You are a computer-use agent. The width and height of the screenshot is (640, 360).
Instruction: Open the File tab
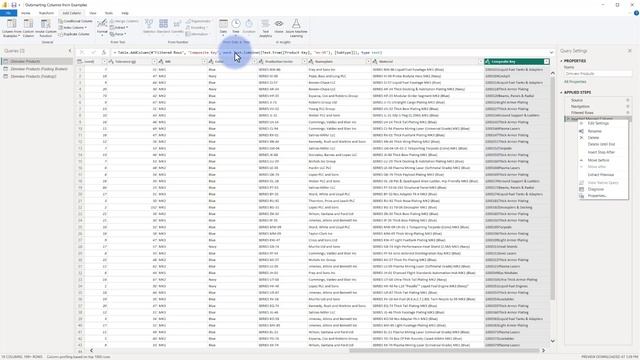[8, 13]
